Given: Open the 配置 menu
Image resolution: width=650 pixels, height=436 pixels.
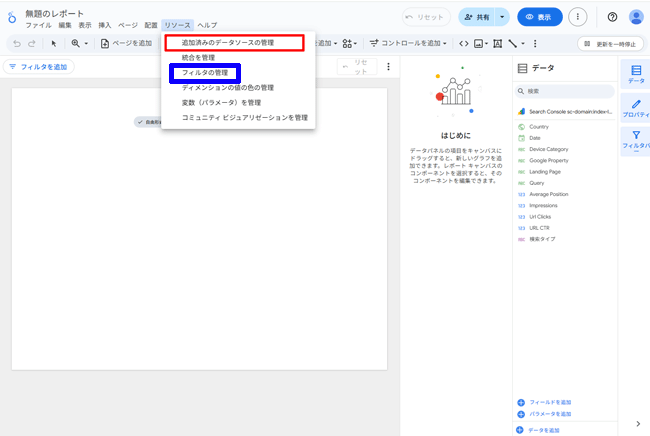Looking at the screenshot, I should click(151, 25).
